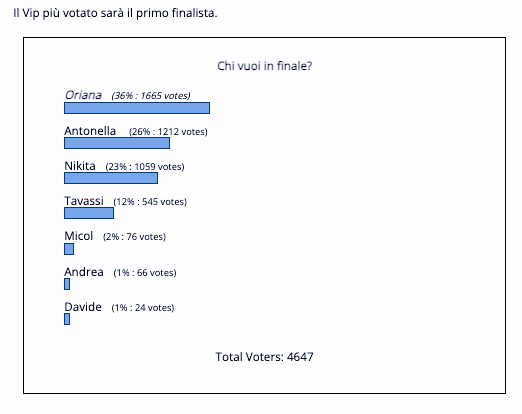Select the Oriana name label

[x=83, y=95]
